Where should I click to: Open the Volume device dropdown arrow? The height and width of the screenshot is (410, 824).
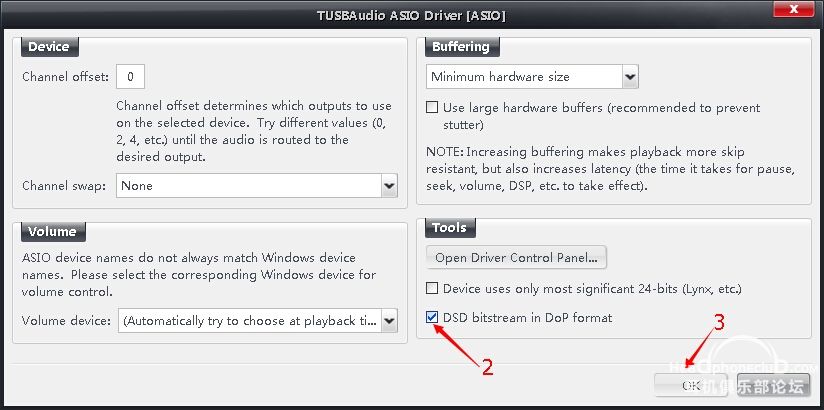(389, 321)
